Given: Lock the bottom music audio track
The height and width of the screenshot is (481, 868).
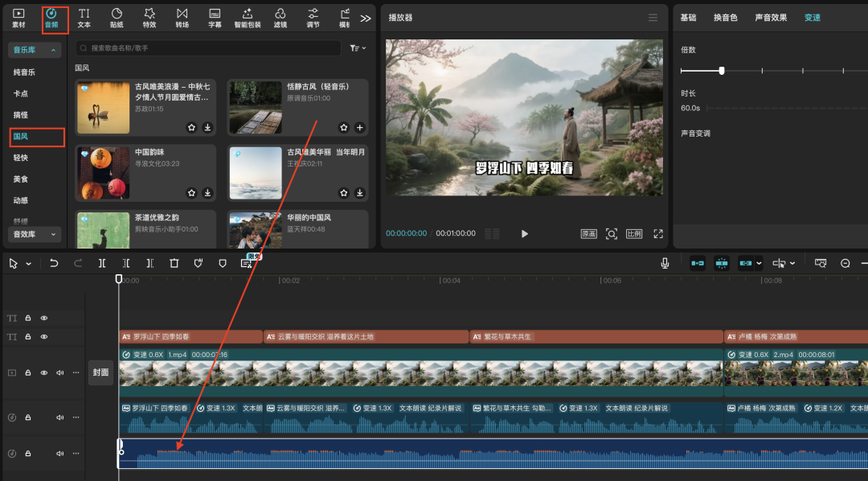Looking at the screenshot, I should click(27, 454).
